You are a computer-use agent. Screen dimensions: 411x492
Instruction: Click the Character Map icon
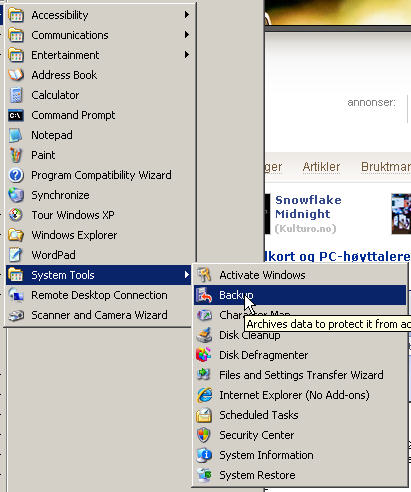[x=204, y=315]
